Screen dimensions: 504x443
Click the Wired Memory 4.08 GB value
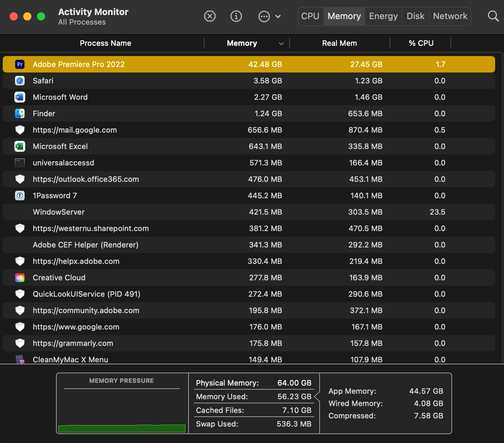tap(429, 403)
